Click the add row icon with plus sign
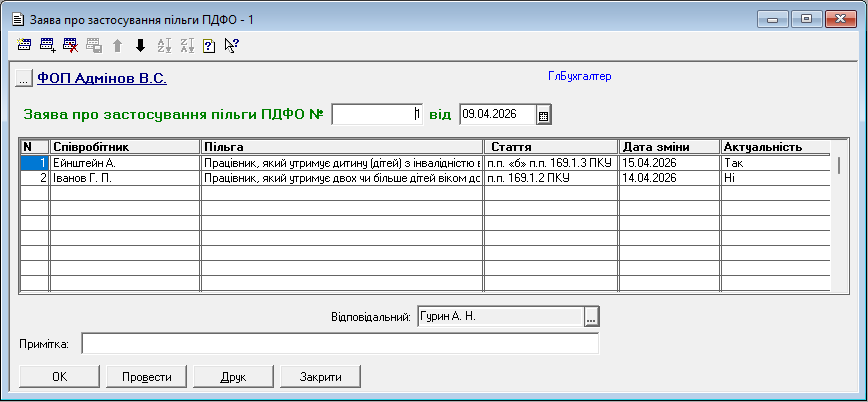The image size is (868, 402). [47, 45]
